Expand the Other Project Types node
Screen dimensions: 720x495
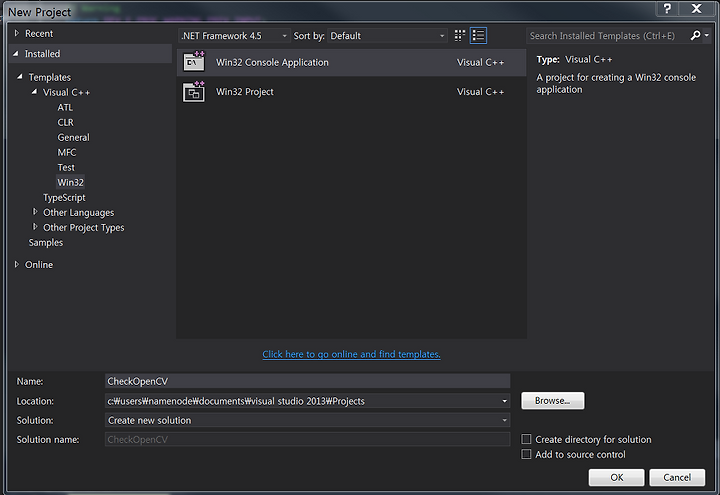click(x=35, y=227)
